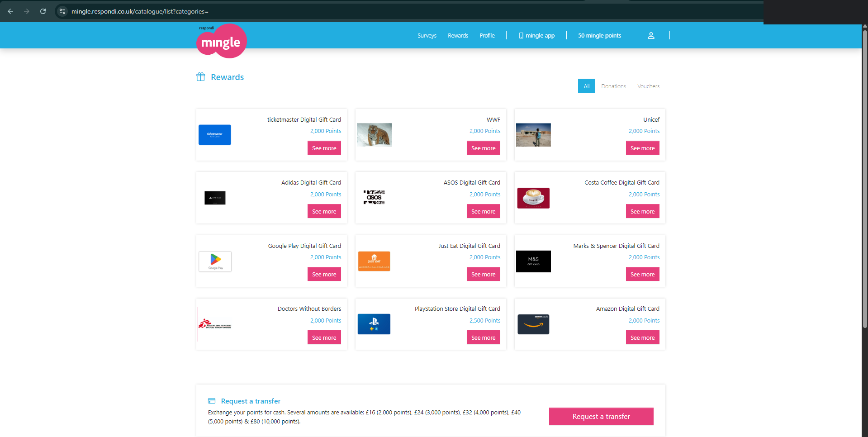Screen dimensions: 868x437
Task: Click the browser forward arrow
Action: [x=27, y=11]
